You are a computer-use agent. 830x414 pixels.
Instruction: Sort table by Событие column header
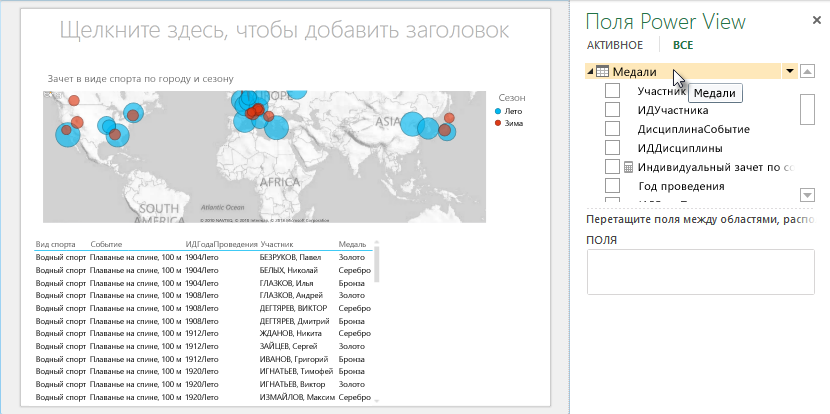click(106, 245)
